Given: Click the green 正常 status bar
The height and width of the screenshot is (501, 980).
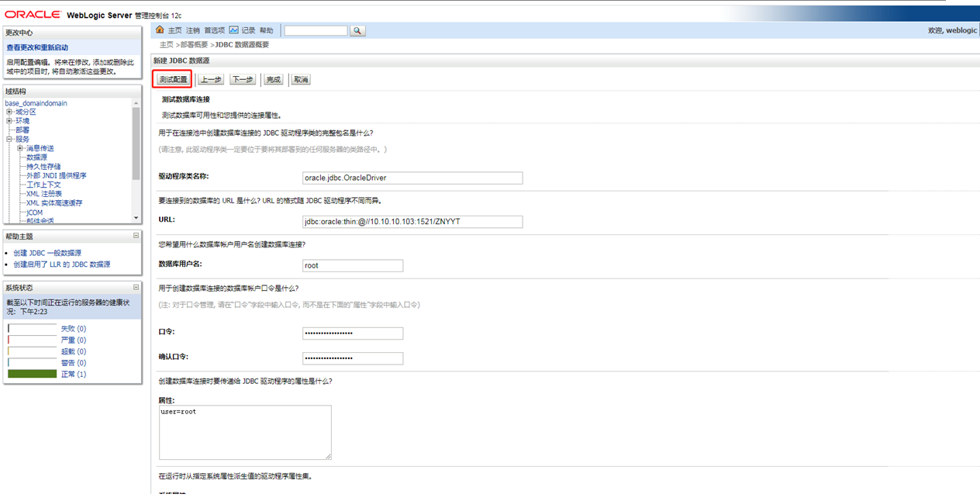Looking at the screenshot, I should 33,374.
